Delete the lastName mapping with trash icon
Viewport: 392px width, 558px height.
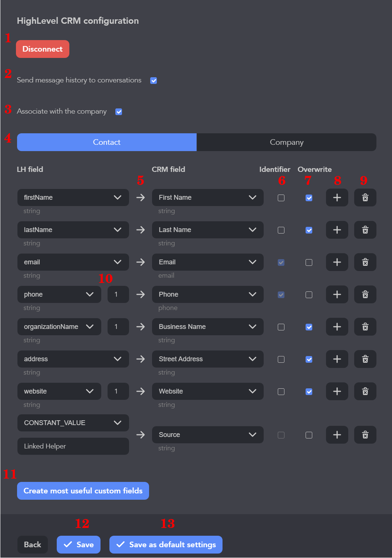[365, 230]
